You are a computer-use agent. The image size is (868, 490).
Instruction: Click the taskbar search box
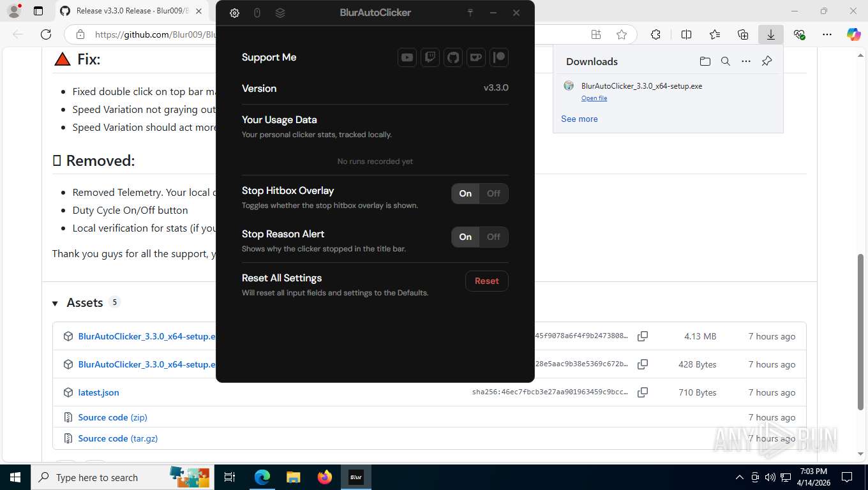pos(123,477)
